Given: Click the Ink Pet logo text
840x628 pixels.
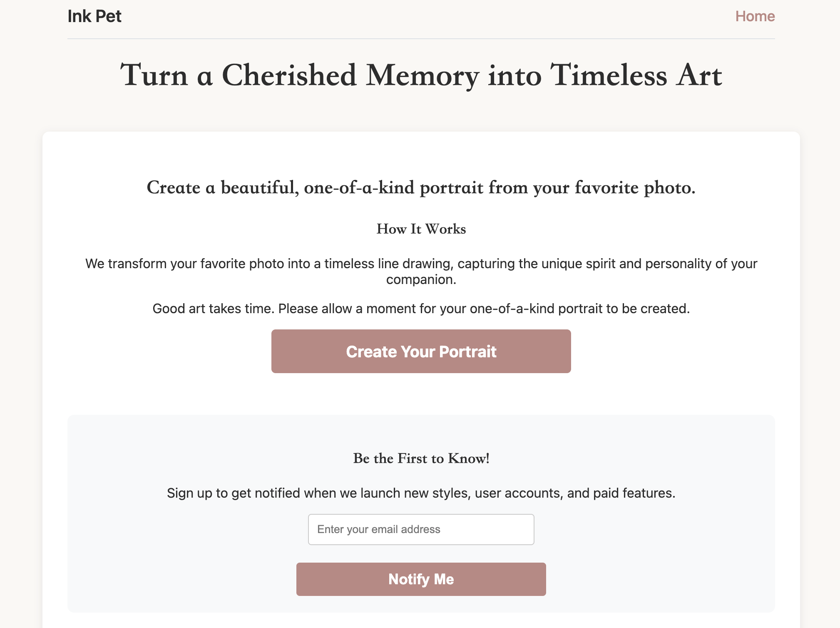Looking at the screenshot, I should coord(94,16).
